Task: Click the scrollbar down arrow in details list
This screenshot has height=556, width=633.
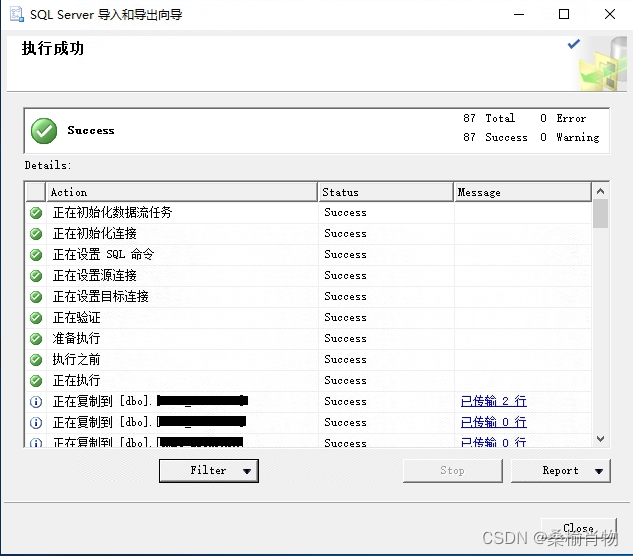Action: coord(600,439)
